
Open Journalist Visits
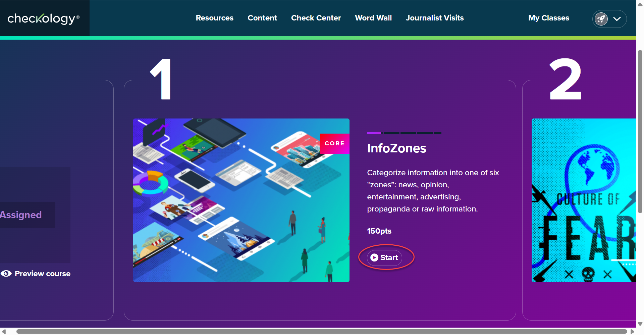click(x=435, y=18)
